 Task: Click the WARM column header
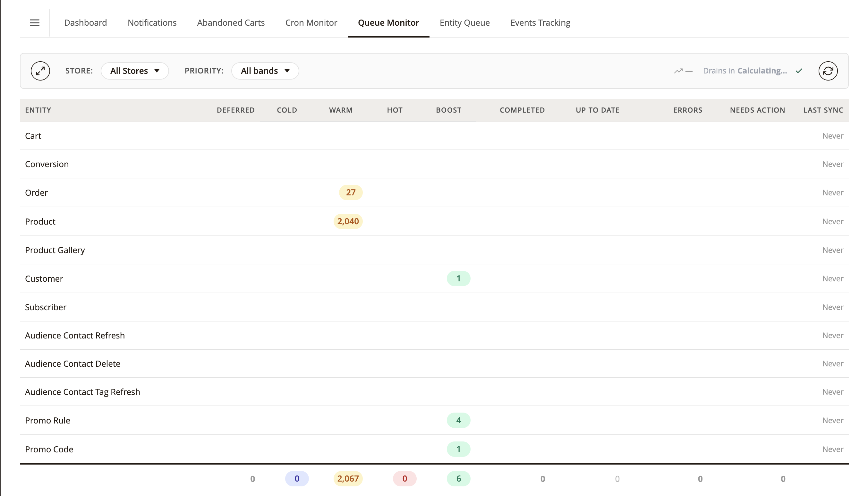point(341,110)
